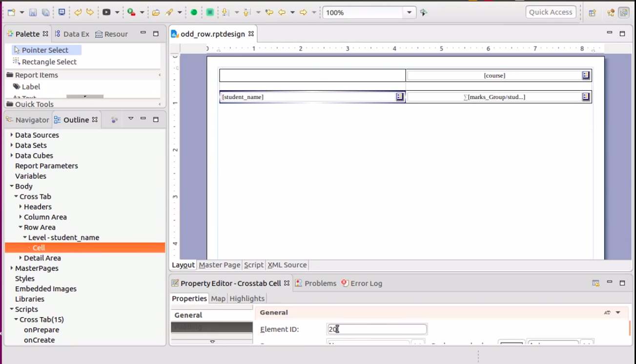This screenshot has height=364, width=636.
Task: Click the New report toolbar icon
Action: click(x=11, y=13)
